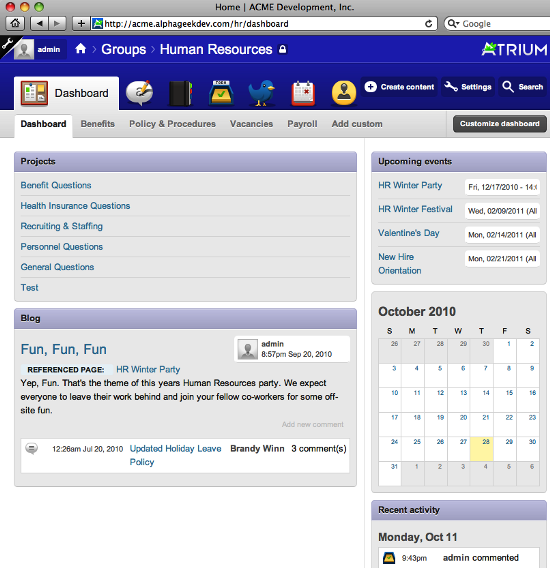Viewport: 550px width, 568px height.
Task: Open the Google search dropdown magnifier
Action: point(453,24)
